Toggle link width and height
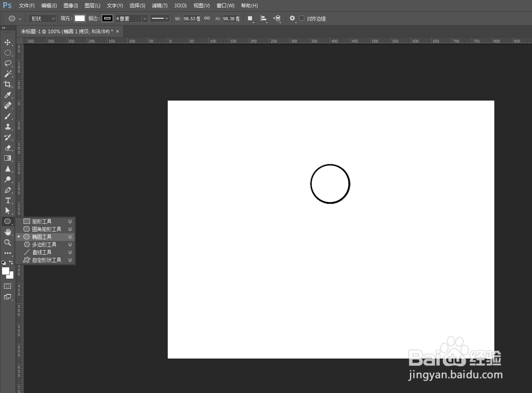This screenshot has width=532, height=393. point(207,18)
